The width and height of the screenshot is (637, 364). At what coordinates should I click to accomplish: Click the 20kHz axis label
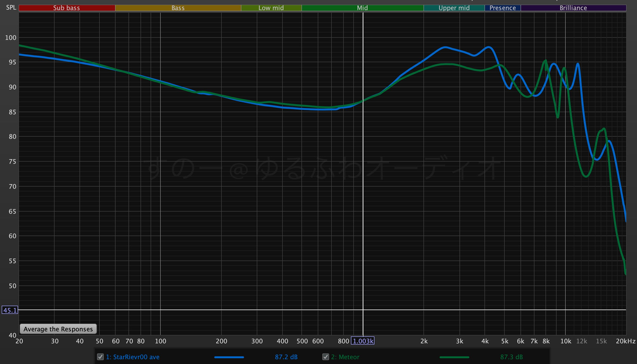626,341
